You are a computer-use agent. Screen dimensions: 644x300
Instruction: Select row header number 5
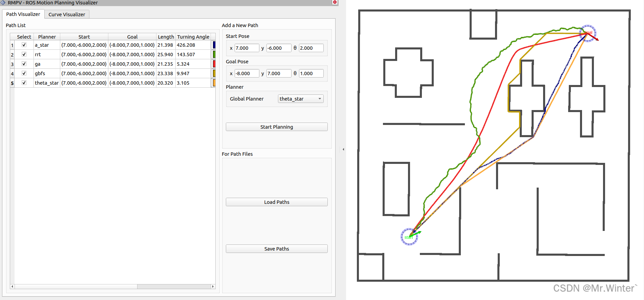coord(12,83)
